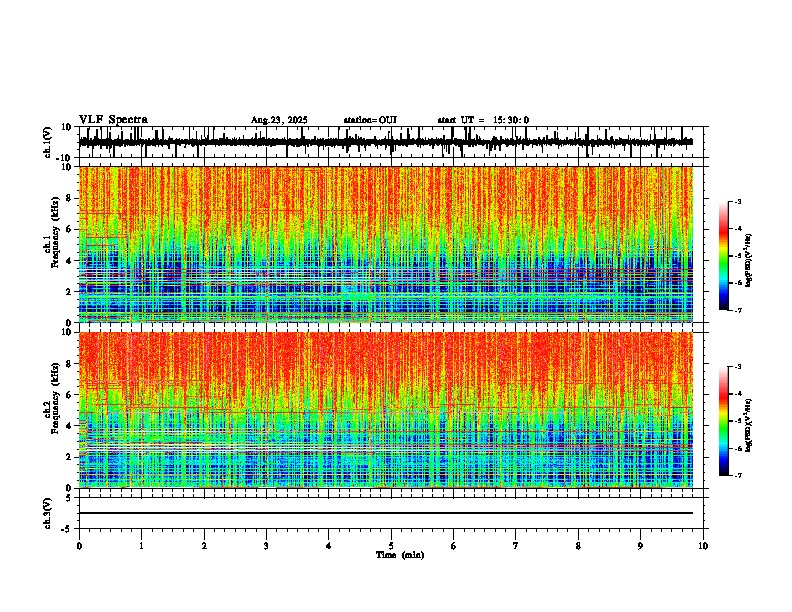This screenshot has height=612, width=792.
Task: Click the ch.1 colorbar log(PSD) units label
Action: [x=748, y=261]
